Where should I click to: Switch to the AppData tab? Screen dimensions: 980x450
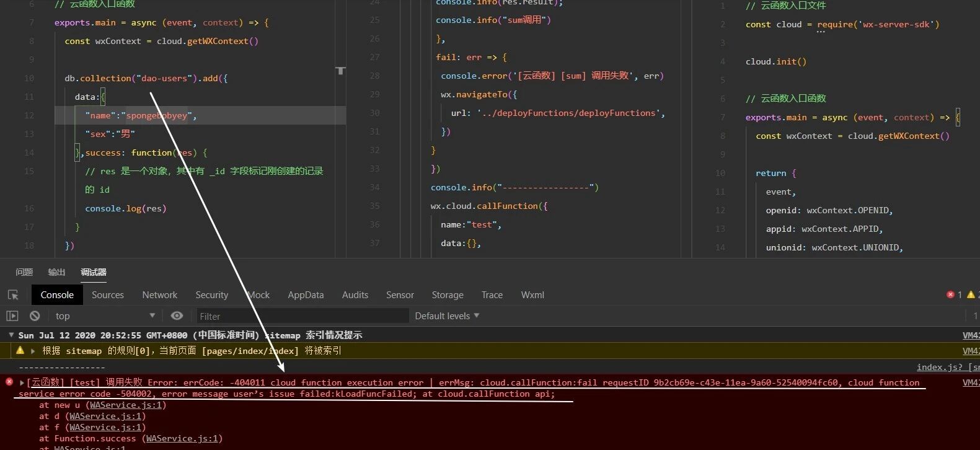coord(306,295)
